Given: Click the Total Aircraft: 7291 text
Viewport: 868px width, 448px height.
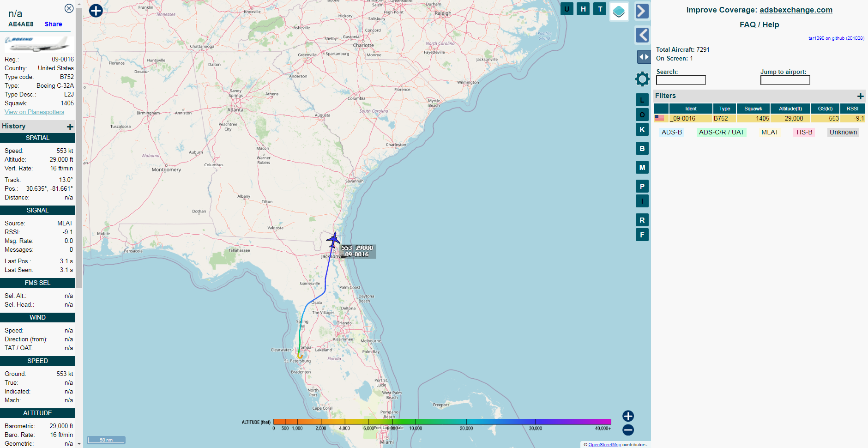Looking at the screenshot, I should point(683,49).
